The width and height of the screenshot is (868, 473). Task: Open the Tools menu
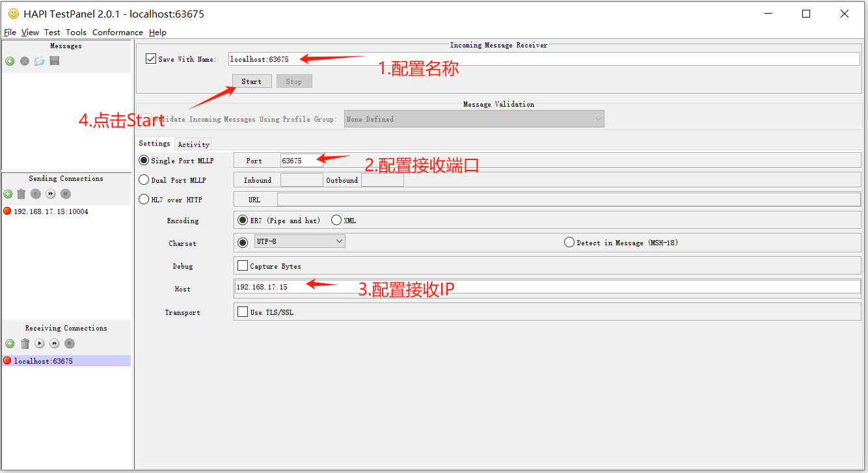[x=75, y=33]
